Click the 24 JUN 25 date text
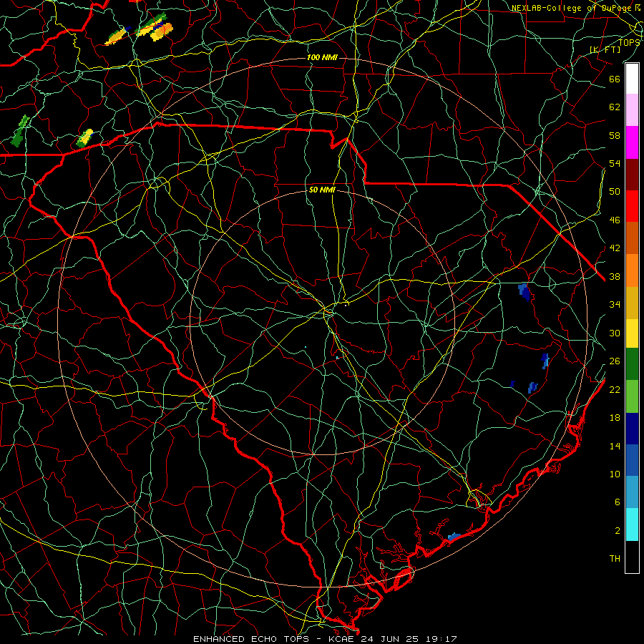This screenshot has height=644, width=644. point(391,639)
